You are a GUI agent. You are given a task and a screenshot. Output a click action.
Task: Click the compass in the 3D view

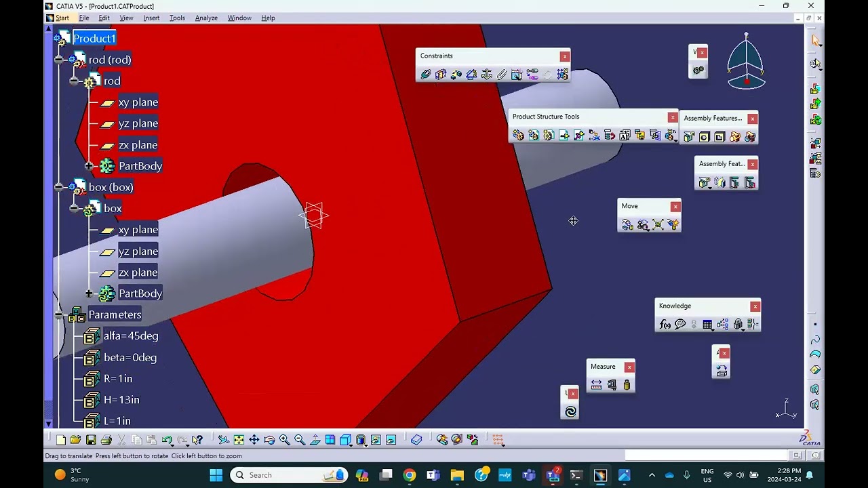pos(746,61)
